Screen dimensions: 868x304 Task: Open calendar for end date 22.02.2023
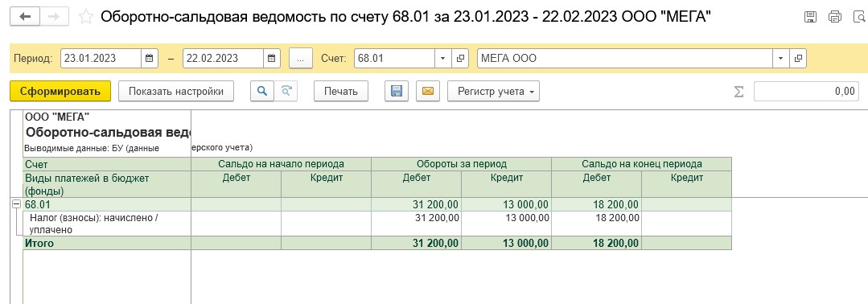[x=272, y=58]
